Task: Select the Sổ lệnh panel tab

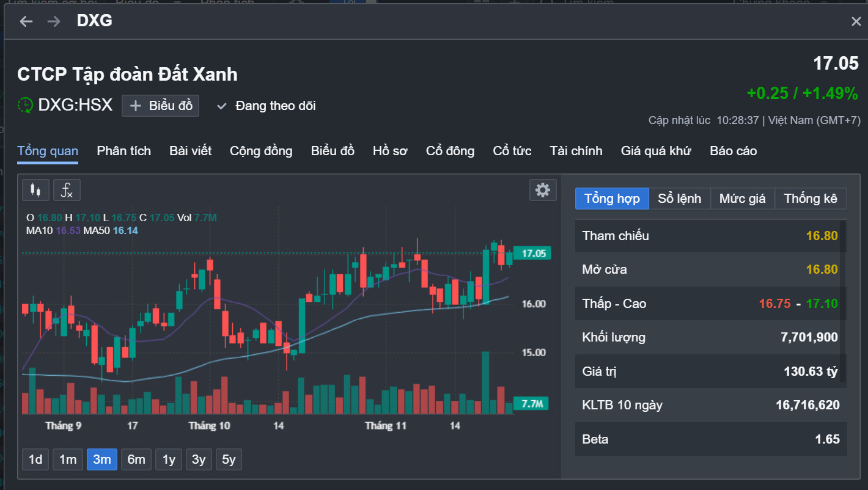Action: click(679, 199)
